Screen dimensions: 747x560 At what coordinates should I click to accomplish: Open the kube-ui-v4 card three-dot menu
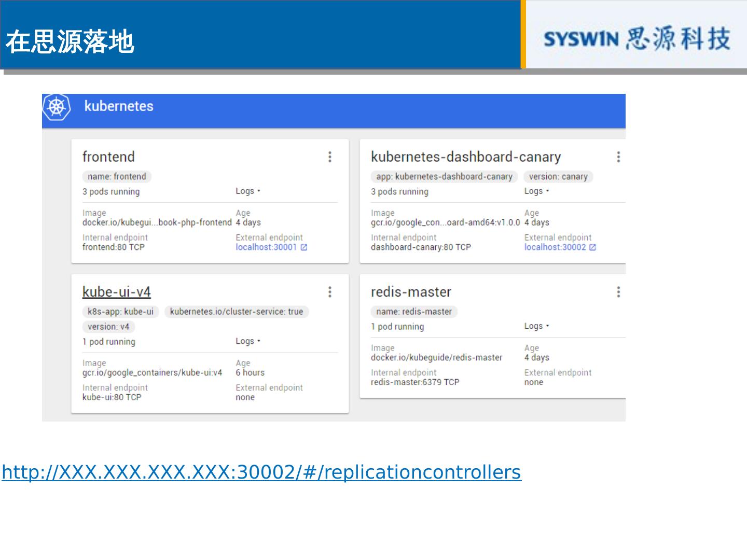(x=330, y=292)
